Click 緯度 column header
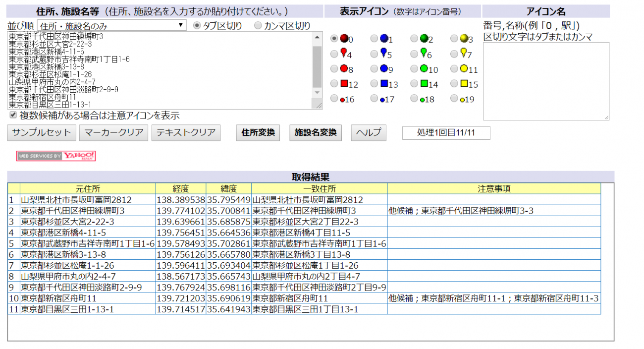The width and height of the screenshot is (644, 349). (229, 188)
